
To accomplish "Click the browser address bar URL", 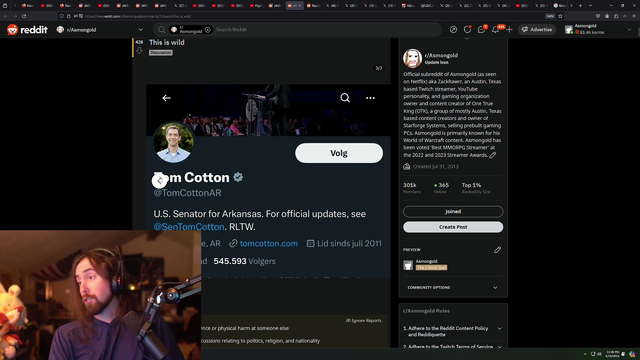I will click(138, 16).
